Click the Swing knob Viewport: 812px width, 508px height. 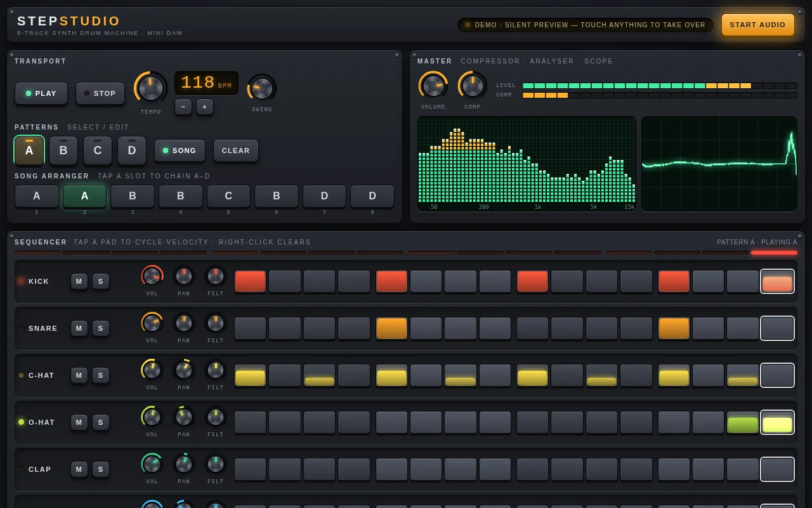(x=262, y=88)
